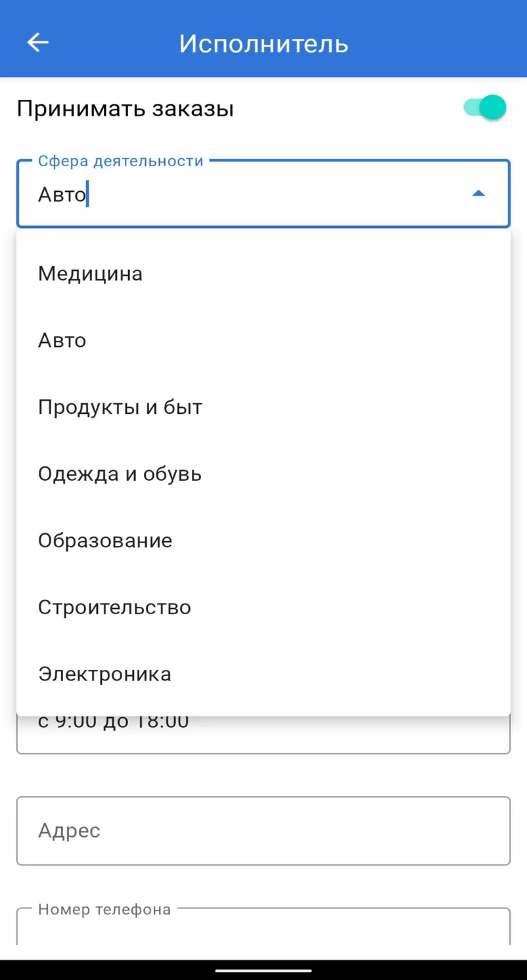Viewport: 527px width, 980px height.
Task: Click the working hours field showing 9:00–18:00
Action: (x=263, y=734)
